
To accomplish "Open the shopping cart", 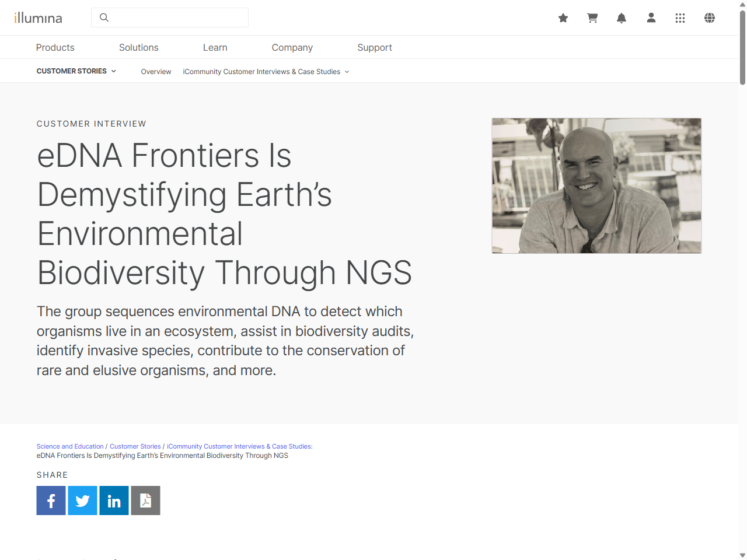I will coord(592,18).
